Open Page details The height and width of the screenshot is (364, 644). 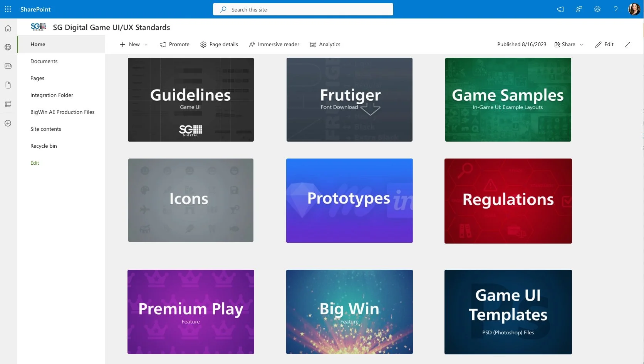[219, 45]
